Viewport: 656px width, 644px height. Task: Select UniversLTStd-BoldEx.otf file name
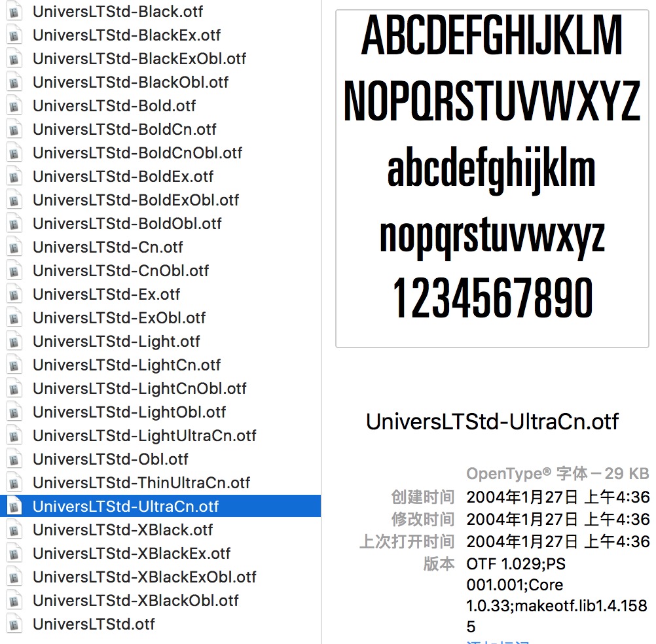pyautogui.click(x=124, y=177)
